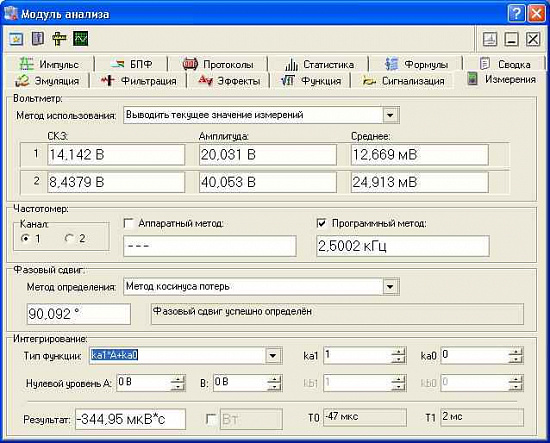Viewport: 550px width, 443px height.
Task: Select channel 2 radio button
Action: tap(69, 239)
